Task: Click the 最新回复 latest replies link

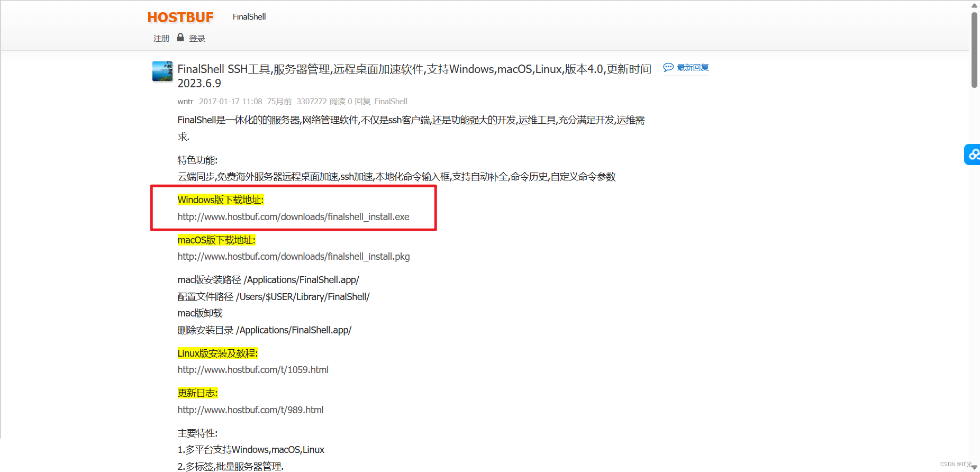Action: coord(693,68)
